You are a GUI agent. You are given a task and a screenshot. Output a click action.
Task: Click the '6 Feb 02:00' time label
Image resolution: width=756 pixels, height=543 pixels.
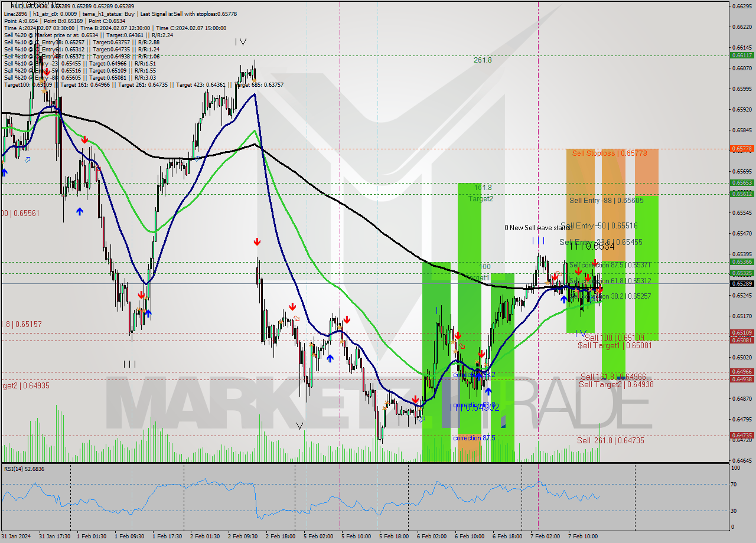[x=432, y=537]
